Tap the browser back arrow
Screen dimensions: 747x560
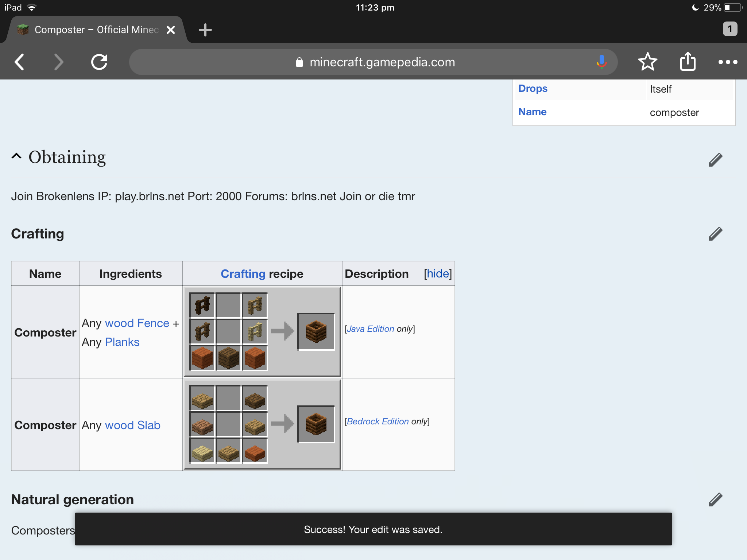point(20,62)
